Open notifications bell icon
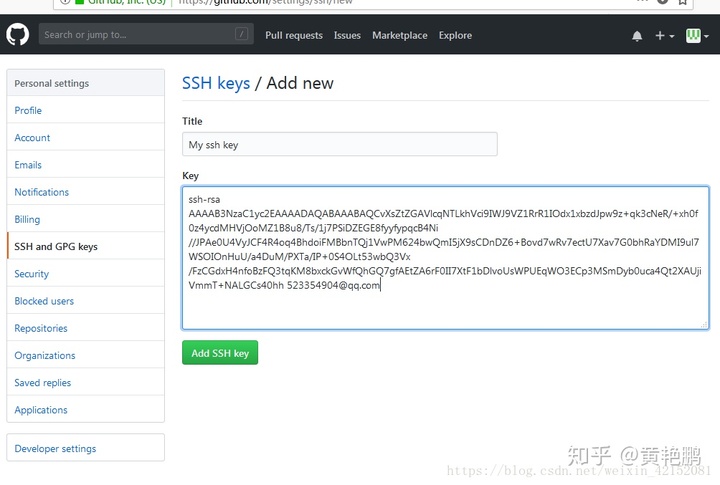Screen dimensions: 720x485 point(637,36)
